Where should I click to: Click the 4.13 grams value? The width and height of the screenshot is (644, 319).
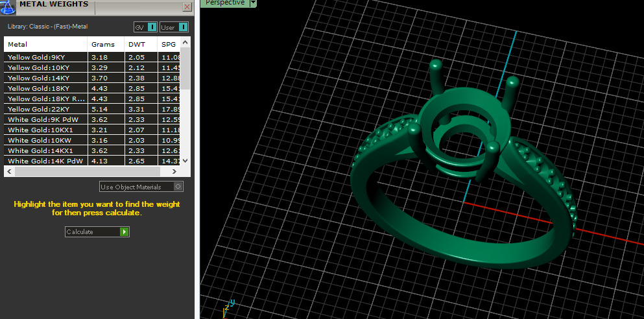pyautogui.click(x=98, y=161)
